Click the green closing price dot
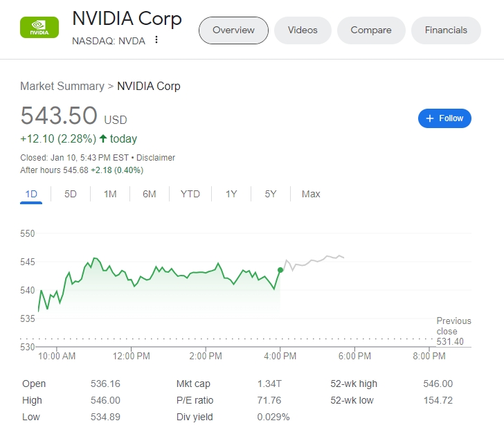 (x=280, y=270)
